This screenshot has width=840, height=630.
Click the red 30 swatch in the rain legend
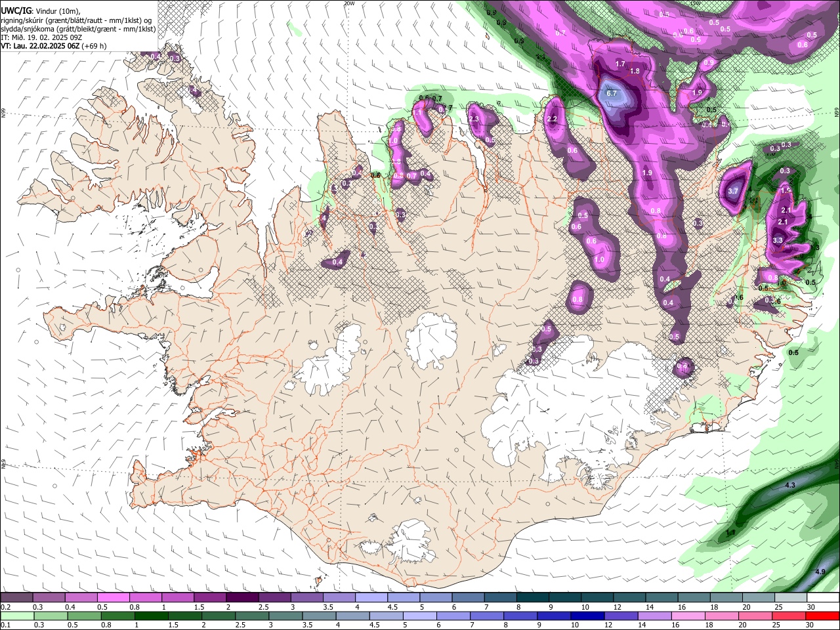(824, 616)
